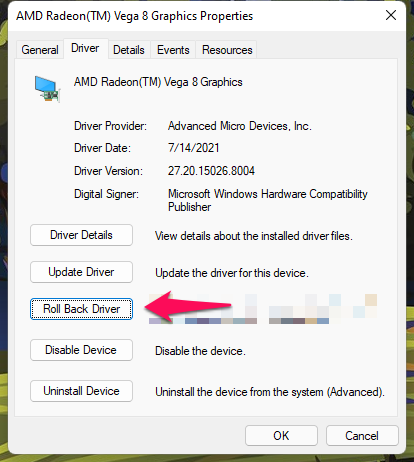Viewport: 414px width, 462px height.
Task: Open the Resources tab
Action: click(x=227, y=50)
